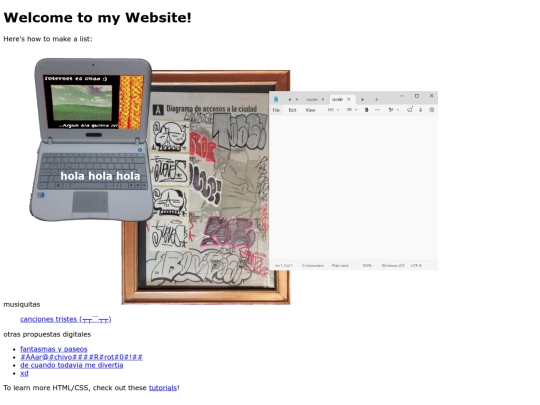Click the icon with the purple dot in the Notepad toolbar
Screen dimensions: 540x405
click(x=409, y=110)
